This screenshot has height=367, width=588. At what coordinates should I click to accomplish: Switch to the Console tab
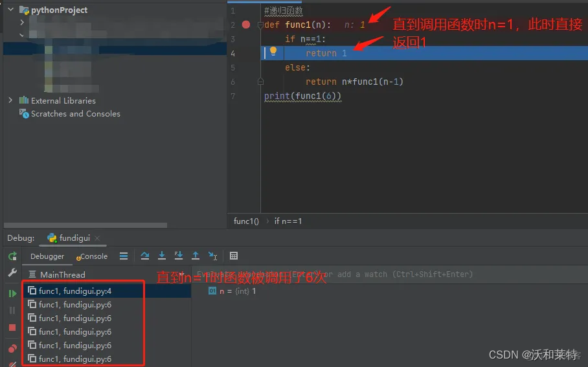(92, 256)
